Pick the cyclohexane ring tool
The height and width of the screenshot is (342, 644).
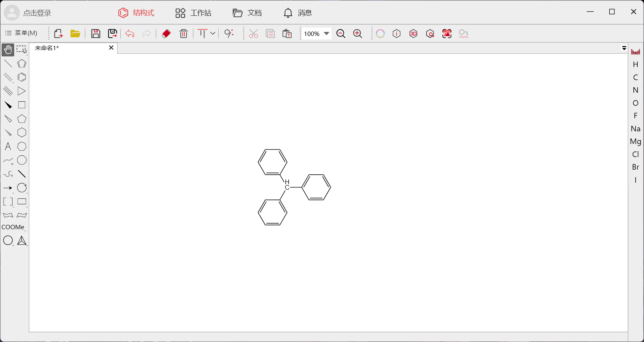[x=22, y=133]
